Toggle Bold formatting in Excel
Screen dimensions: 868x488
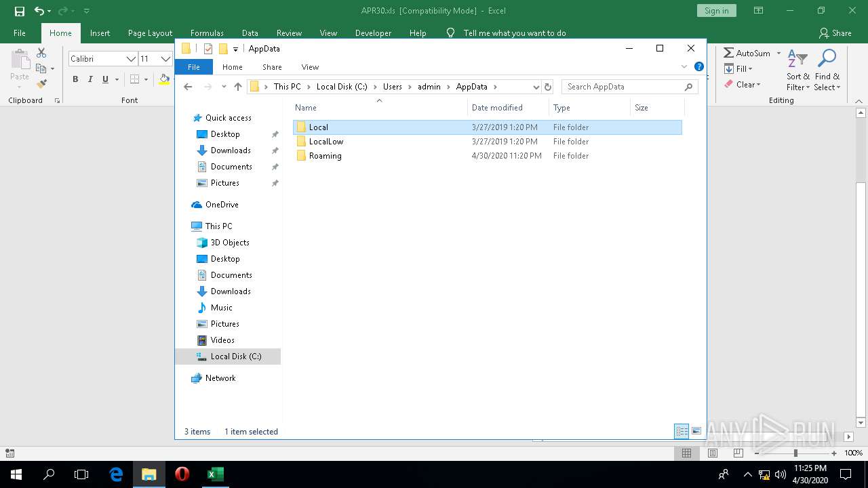pyautogui.click(x=75, y=79)
